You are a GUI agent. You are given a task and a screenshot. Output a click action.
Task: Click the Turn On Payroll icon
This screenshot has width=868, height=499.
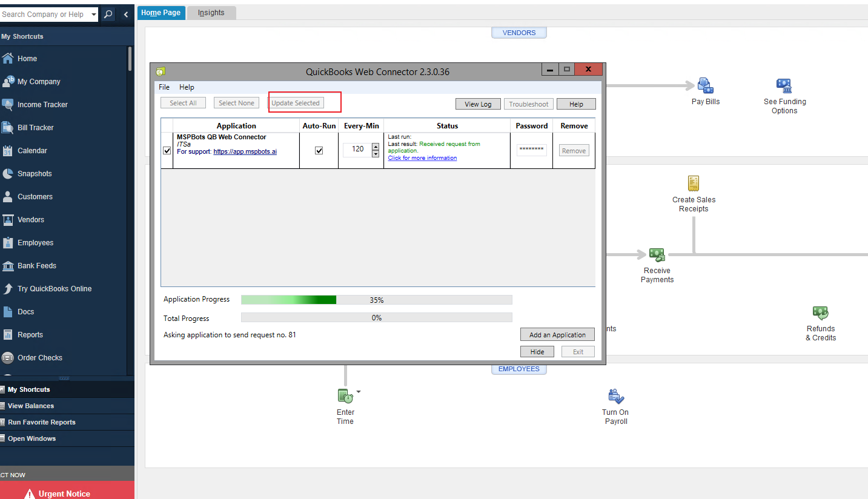[x=616, y=397]
